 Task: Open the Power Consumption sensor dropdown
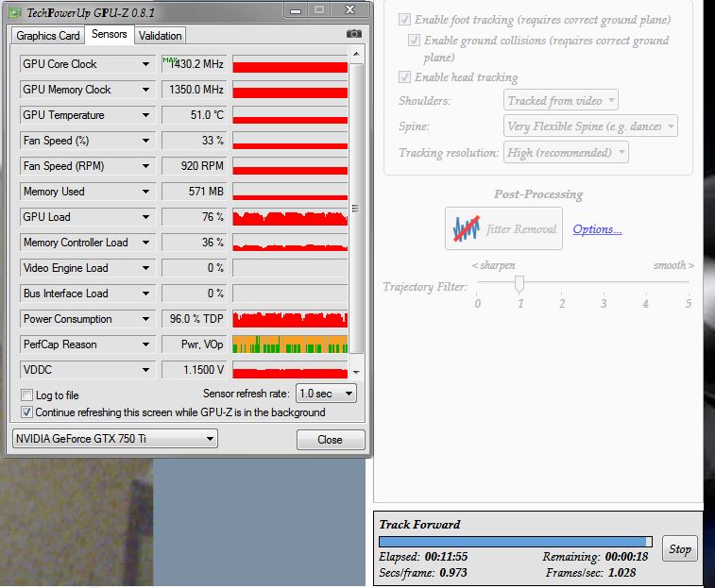pos(145,320)
